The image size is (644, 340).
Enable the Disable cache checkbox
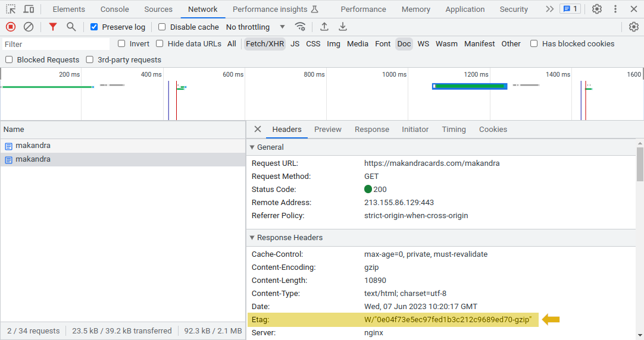click(162, 27)
